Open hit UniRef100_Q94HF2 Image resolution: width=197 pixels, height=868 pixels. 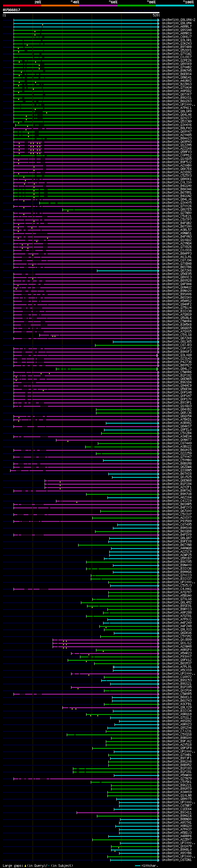(176, 304)
